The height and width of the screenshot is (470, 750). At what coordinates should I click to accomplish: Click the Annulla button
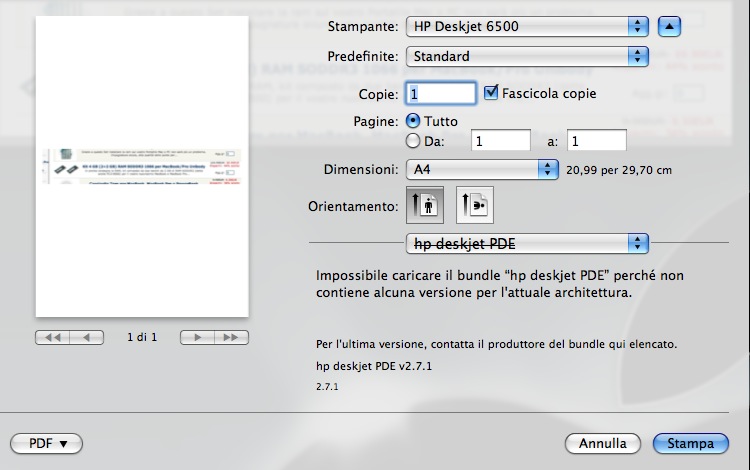[603, 444]
